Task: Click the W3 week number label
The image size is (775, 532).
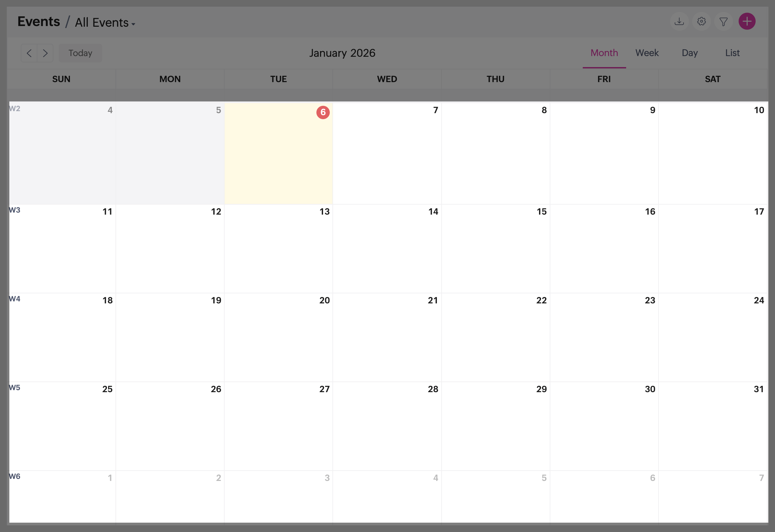Action: (15, 210)
